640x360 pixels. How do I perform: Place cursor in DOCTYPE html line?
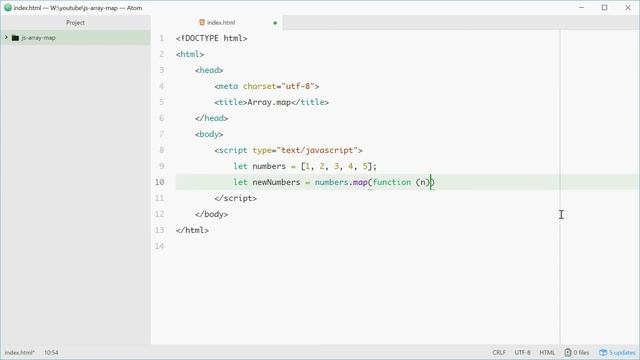pos(211,38)
